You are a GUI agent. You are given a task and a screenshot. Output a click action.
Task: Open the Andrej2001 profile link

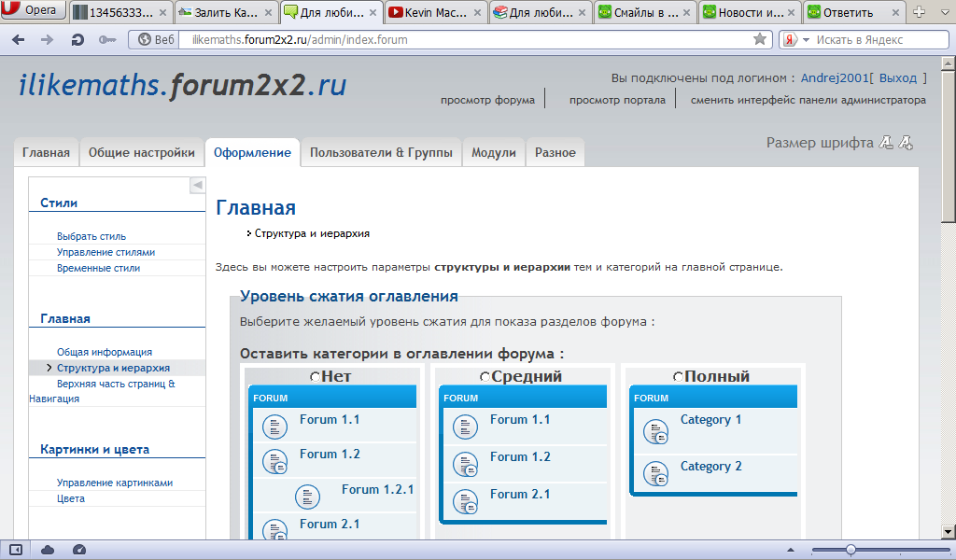point(834,78)
